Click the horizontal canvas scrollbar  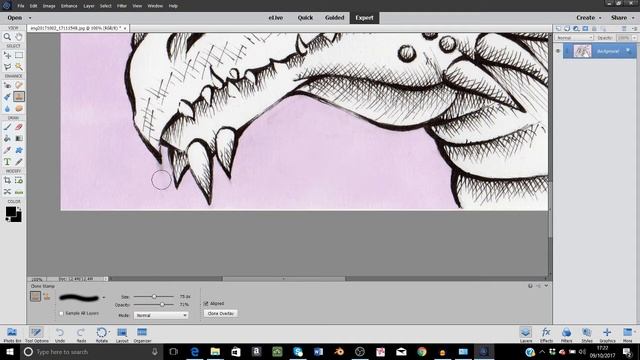[284, 279]
